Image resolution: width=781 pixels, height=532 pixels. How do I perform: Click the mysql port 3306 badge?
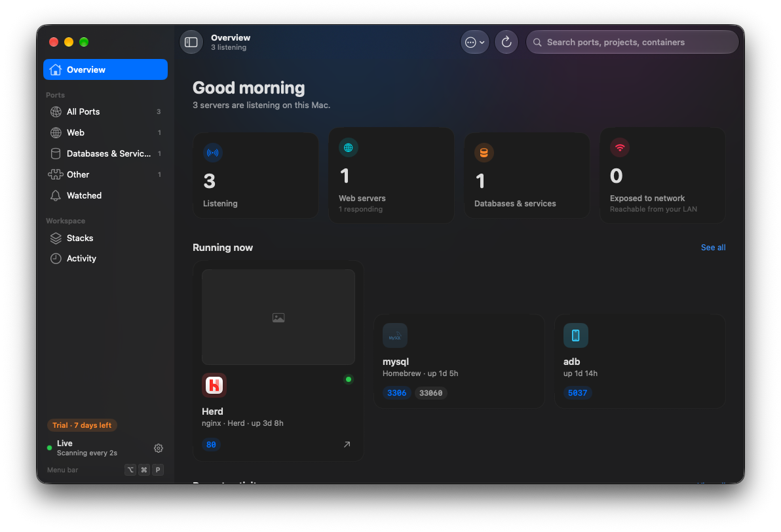pos(397,393)
